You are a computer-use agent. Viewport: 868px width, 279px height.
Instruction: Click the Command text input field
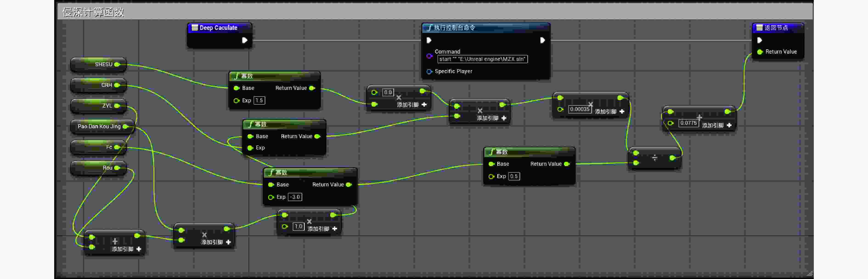tap(482, 59)
